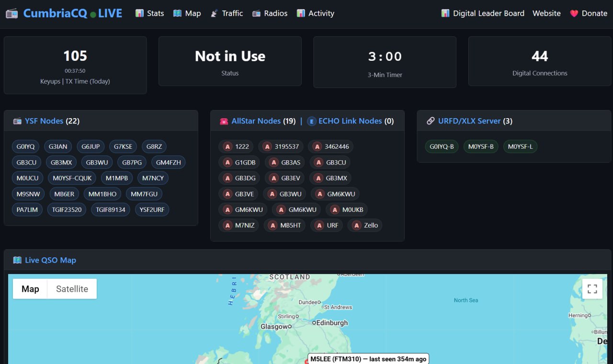This screenshot has width=613, height=364.
Task: Open the Radios page
Action: tap(270, 13)
